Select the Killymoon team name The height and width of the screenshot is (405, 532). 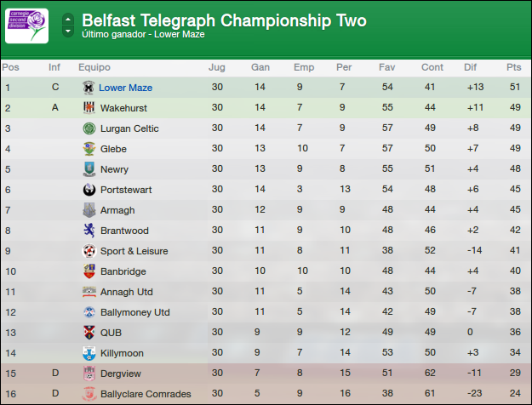pos(122,353)
